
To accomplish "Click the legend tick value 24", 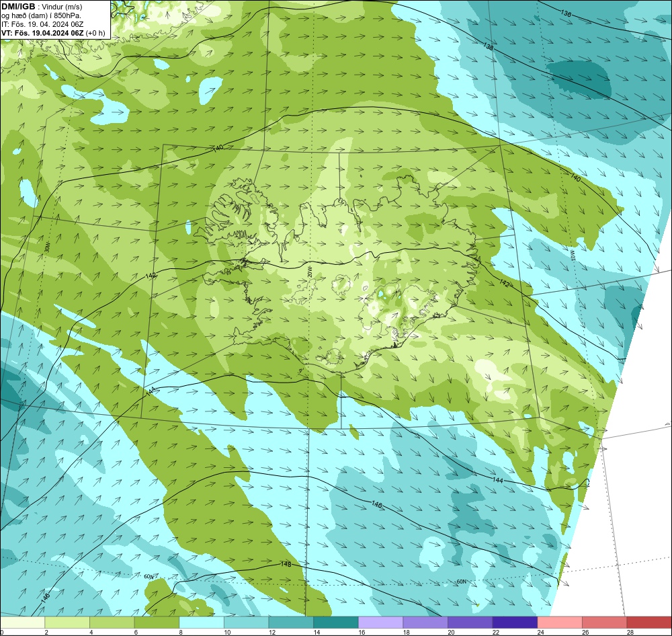I will [541, 632].
